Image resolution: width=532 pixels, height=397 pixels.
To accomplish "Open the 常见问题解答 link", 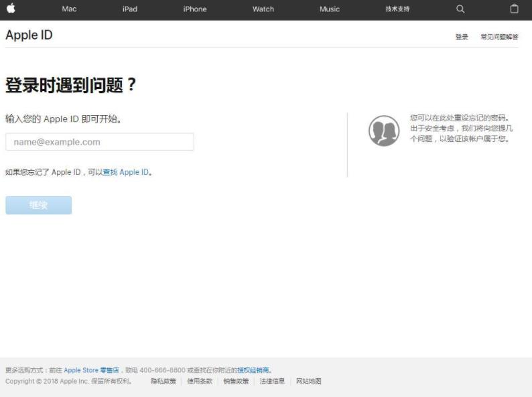I will coord(499,37).
